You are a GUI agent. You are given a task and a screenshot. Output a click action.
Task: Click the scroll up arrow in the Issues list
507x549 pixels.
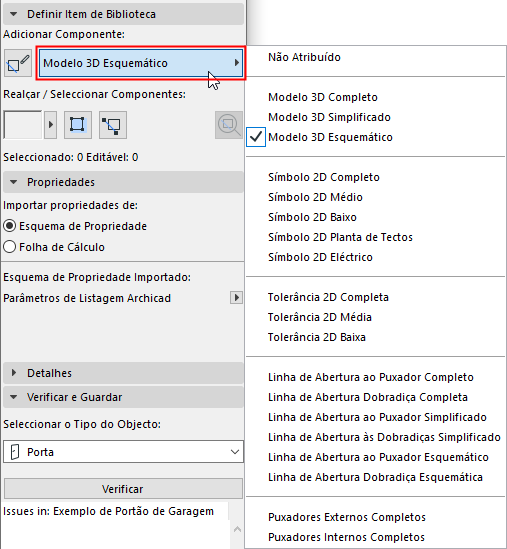(237, 529)
